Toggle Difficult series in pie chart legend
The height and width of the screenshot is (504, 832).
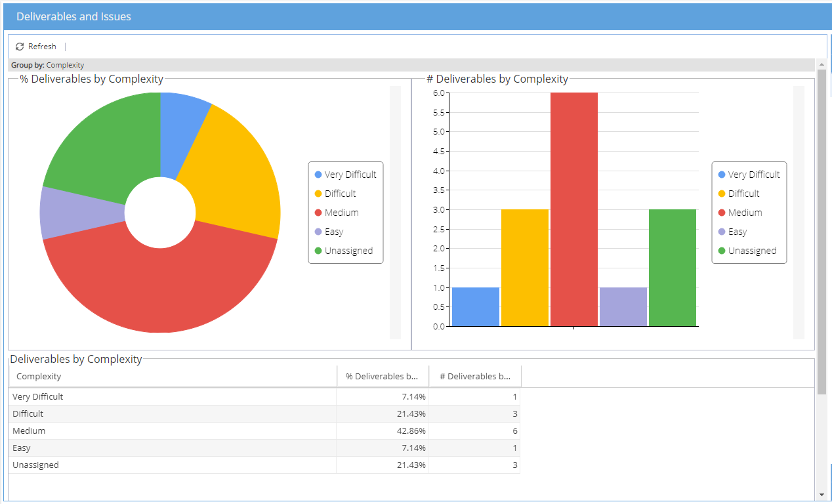coord(335,194)
